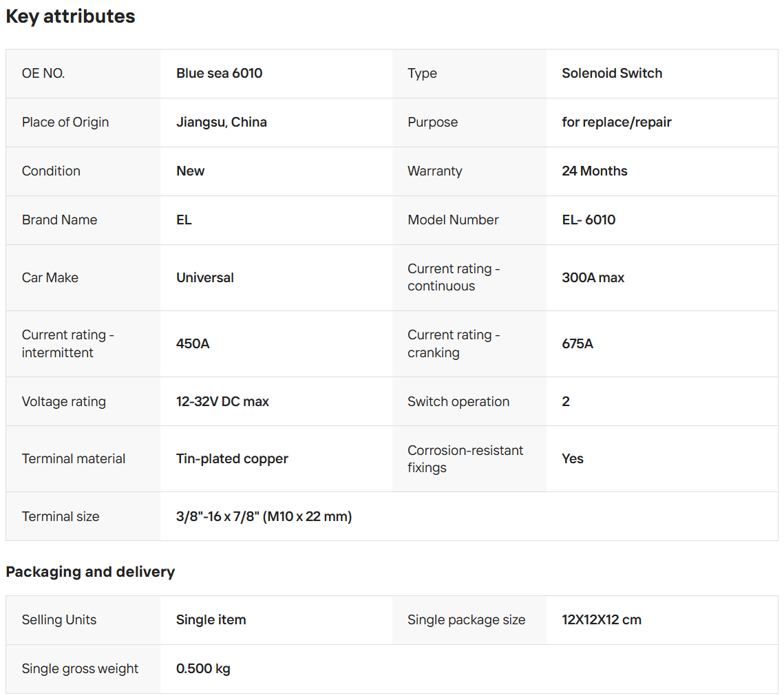The height and width of the screenshot is (700, 784).
Task: Click the Packaging and delivery heading
Action: (x=90, y=571)
